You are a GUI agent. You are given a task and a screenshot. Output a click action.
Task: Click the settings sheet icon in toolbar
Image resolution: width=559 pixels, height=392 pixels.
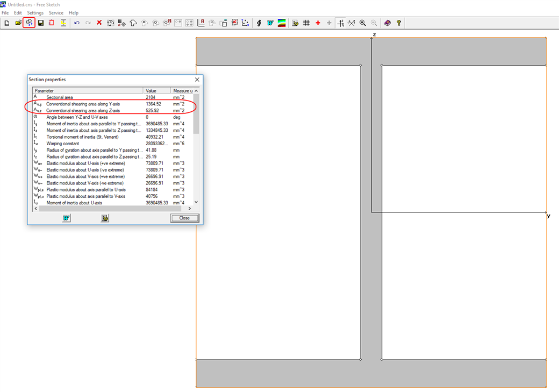295,23
